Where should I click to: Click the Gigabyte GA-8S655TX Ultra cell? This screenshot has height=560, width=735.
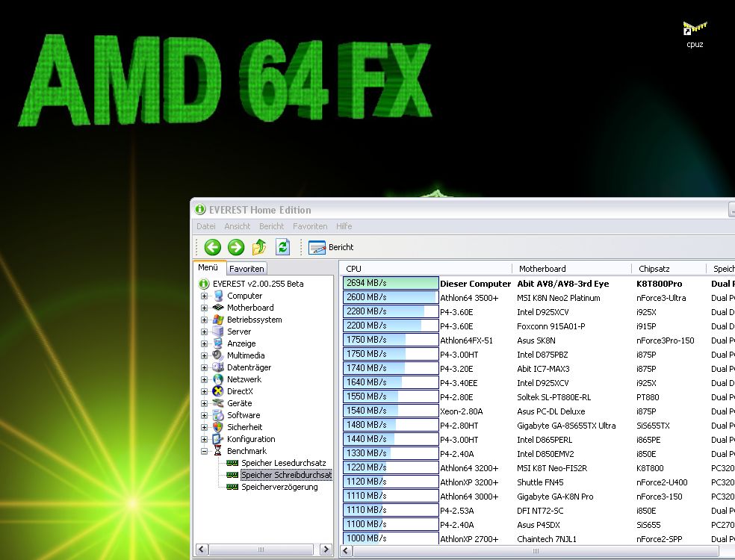[x=566, y=426]
